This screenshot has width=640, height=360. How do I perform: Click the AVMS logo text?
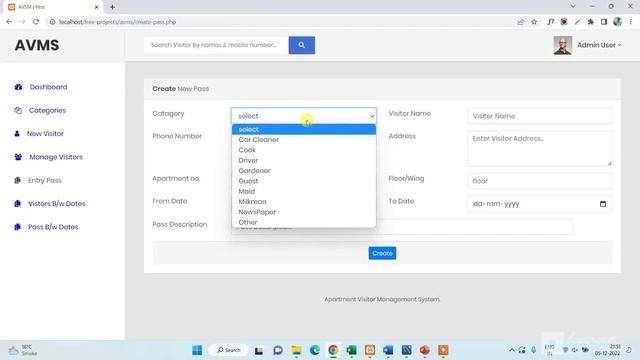point(37,45)
